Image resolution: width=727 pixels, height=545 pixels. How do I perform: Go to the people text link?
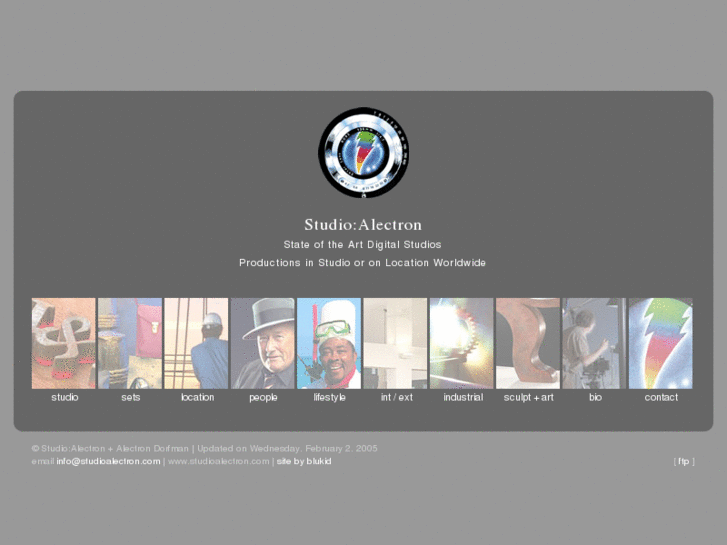click(263, 398)
